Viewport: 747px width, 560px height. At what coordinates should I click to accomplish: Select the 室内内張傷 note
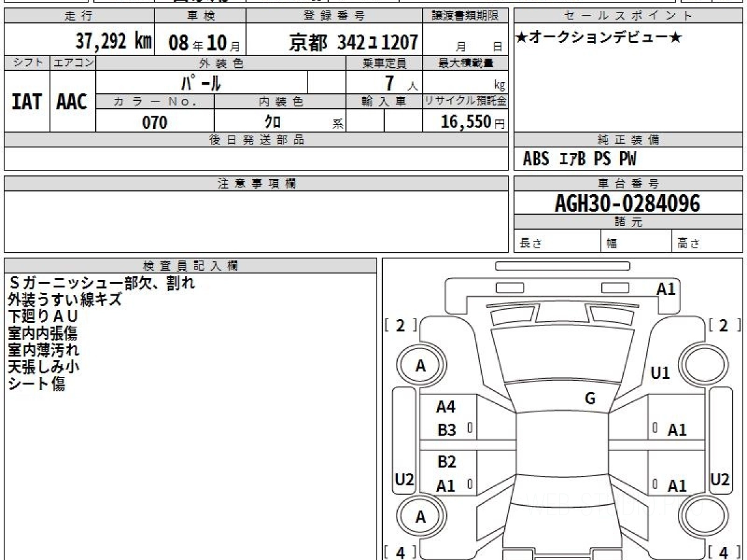point(43,334)
